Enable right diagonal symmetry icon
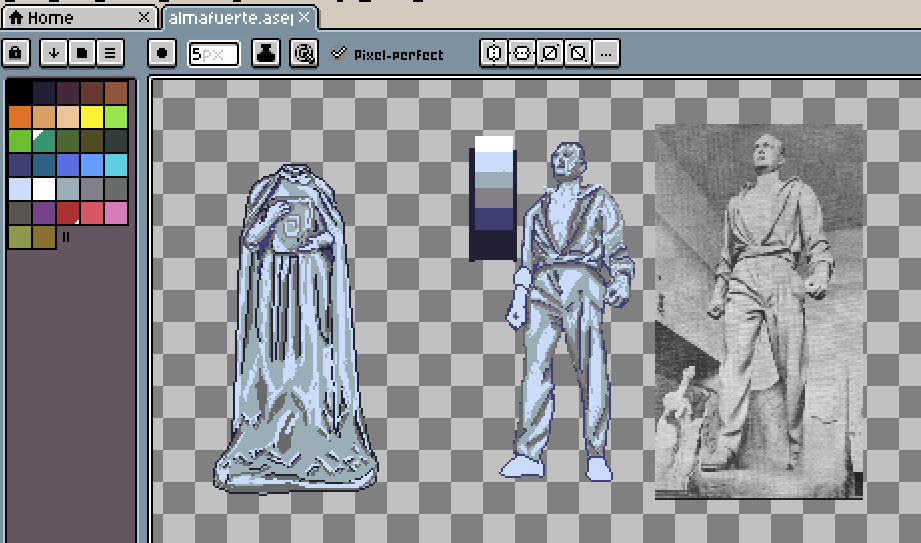The image size is (921, 543). click(x=548, y=53)
